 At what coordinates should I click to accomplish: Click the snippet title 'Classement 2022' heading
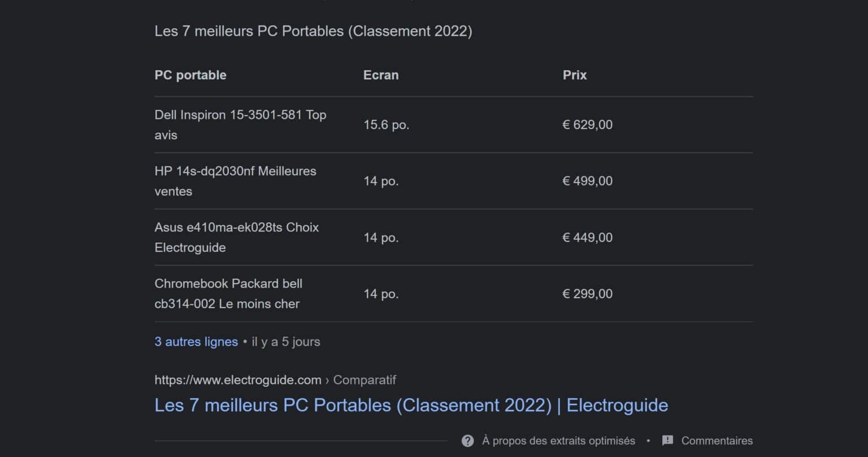click(x=313, y=31)
